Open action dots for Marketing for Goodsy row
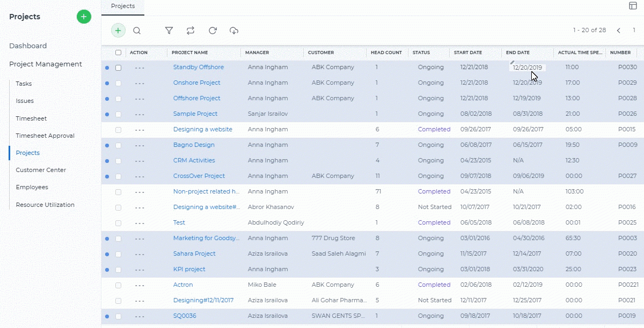Screen dimensions: 644x328 [x=140, y=239]
